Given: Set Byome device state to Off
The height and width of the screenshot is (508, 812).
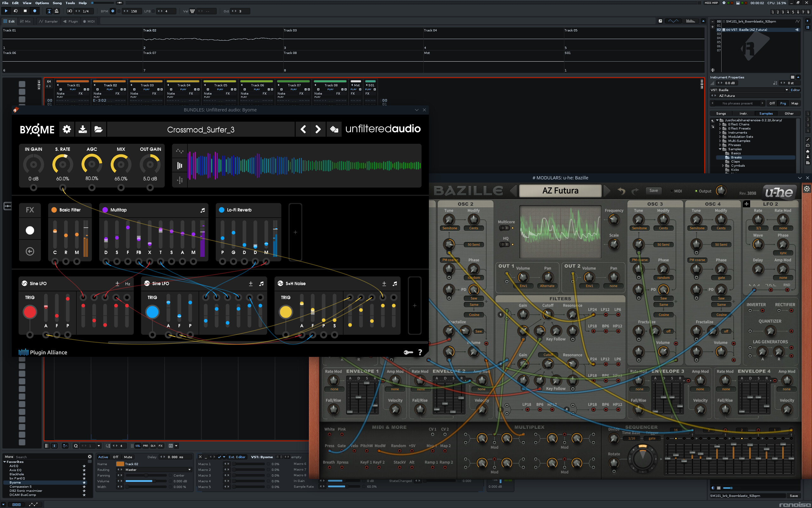Looking at the screenshot, I should click(115, 457).
